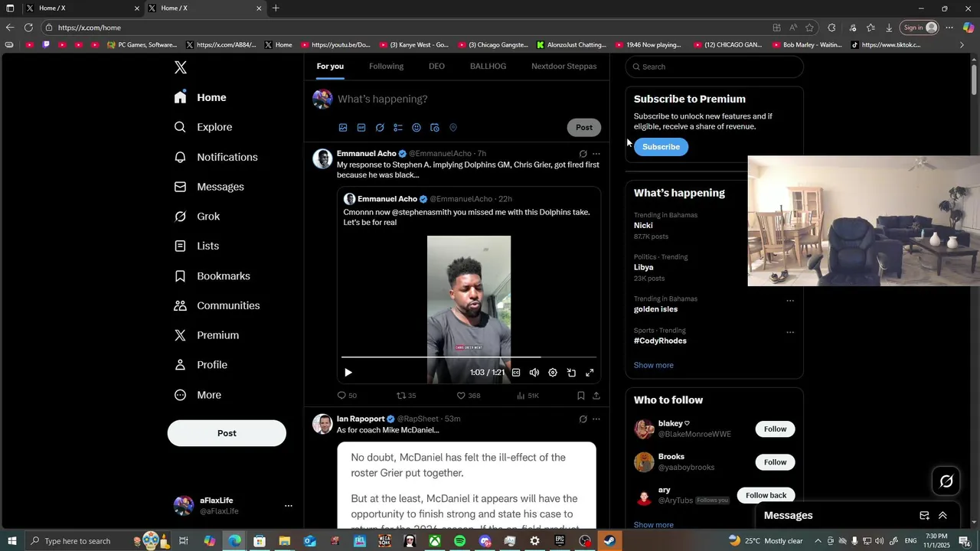Open the Explore section
The image size is (980, 551).
[x=204, y=127]
